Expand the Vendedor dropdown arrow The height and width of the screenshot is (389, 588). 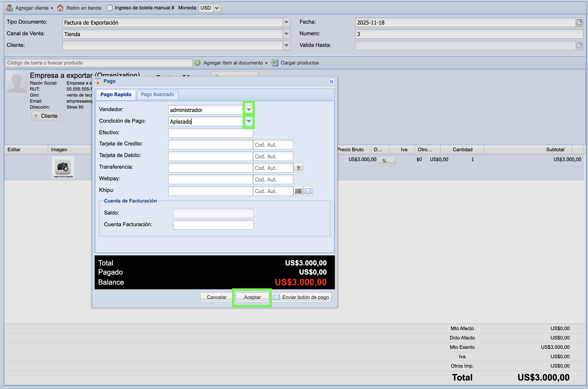pos(248,109)
